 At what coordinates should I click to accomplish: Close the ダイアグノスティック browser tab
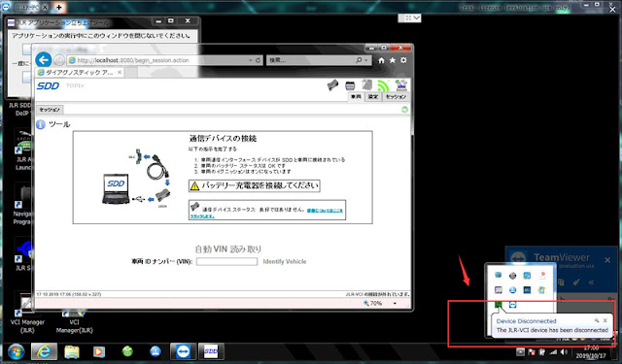pyautogui.click(x=120, y=73)
